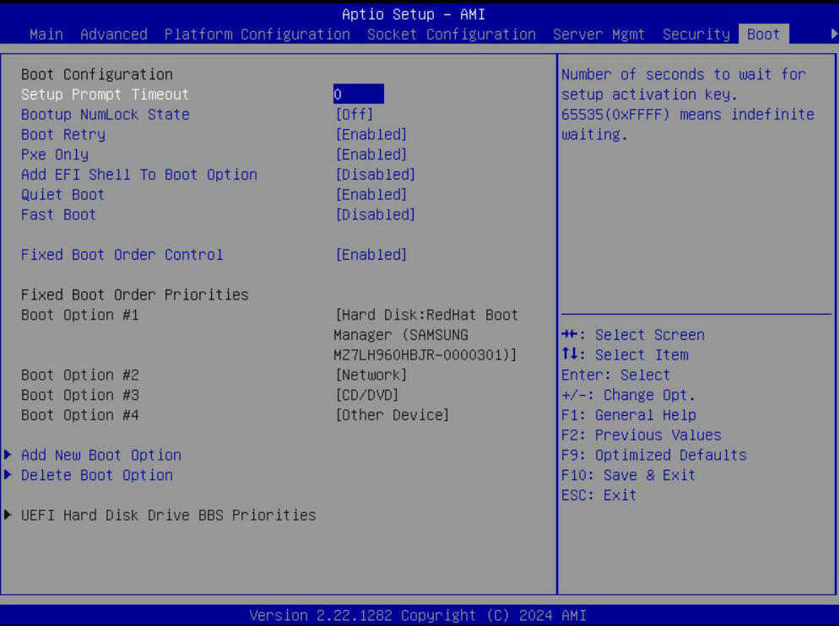Click the Setup Prompt Timeout value field
Screen dimensions: 840x626
359,94
